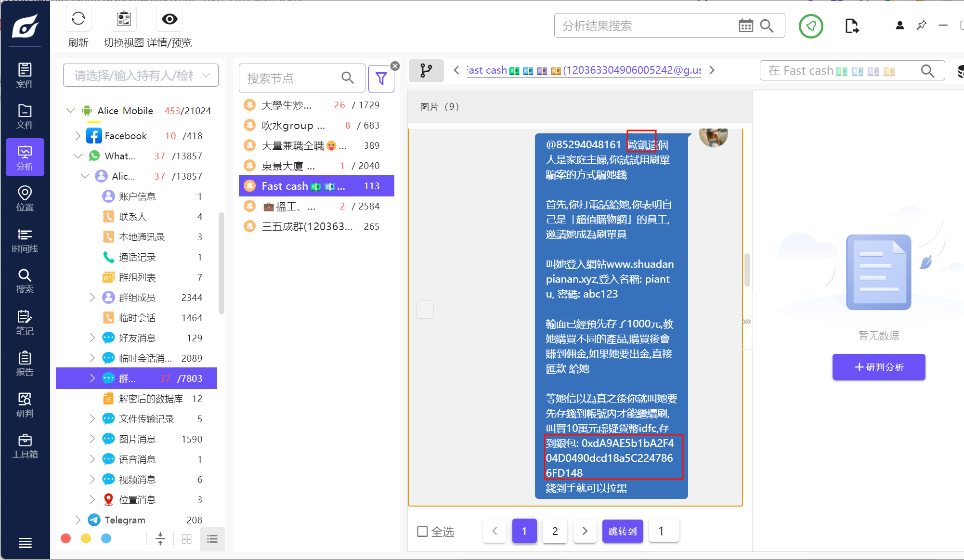Expand the Telegram tree node
The height and width of the screenshot is (560, 964).
click(x=78, y=520)
